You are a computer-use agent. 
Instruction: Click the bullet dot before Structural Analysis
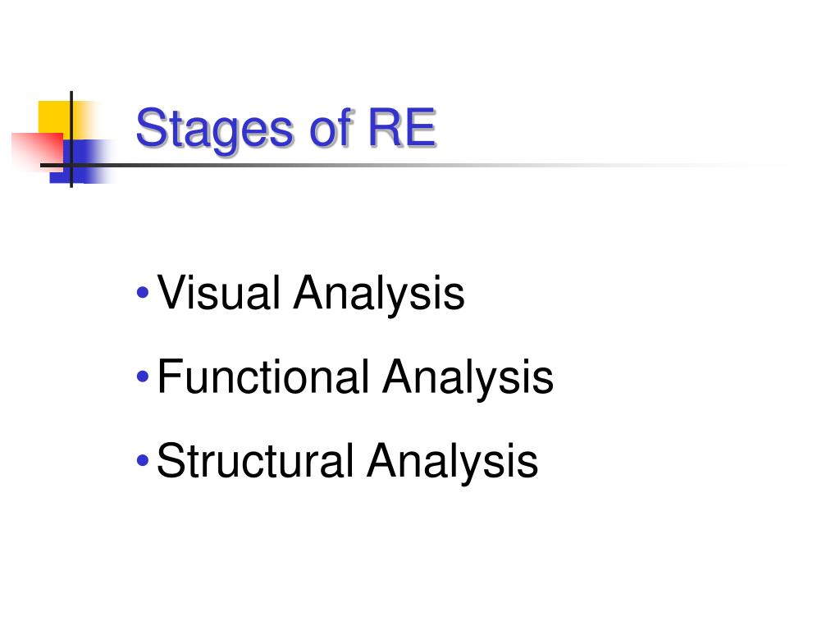[x=143, y=460]
